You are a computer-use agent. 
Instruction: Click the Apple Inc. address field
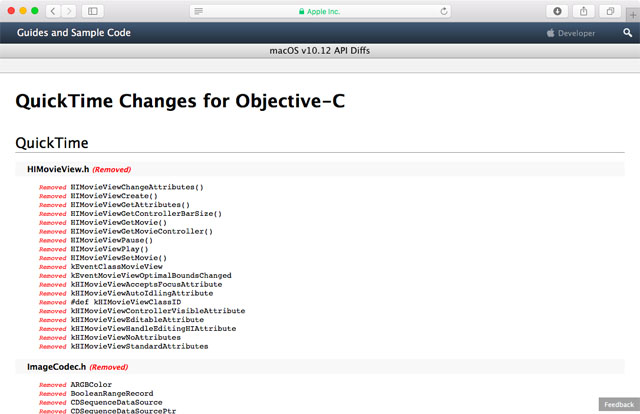(320, 11)
